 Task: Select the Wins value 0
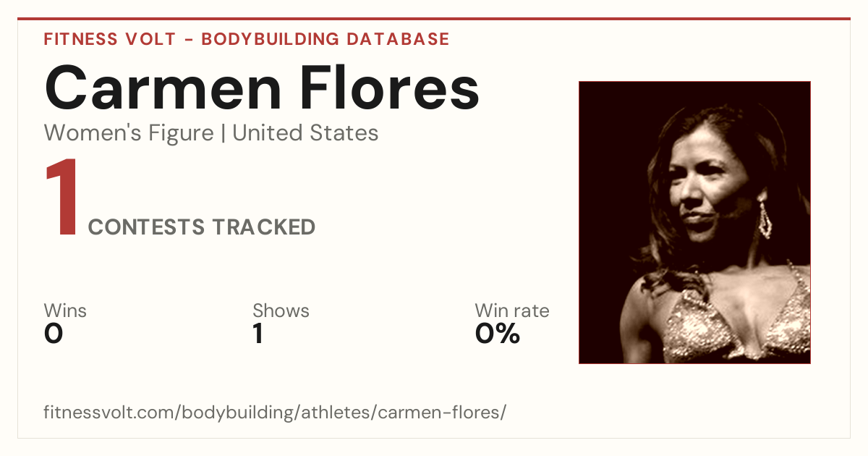pyautogui.click(x=54, y=334)
